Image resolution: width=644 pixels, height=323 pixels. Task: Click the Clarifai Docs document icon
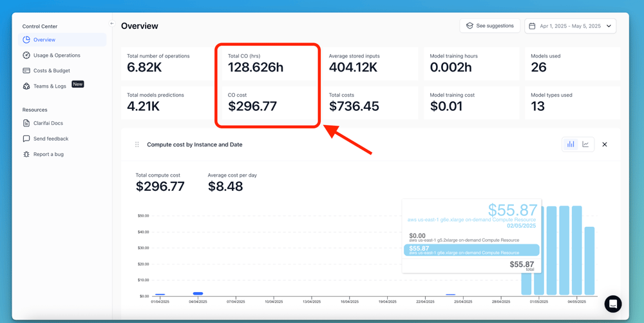[x=26, y=123]
